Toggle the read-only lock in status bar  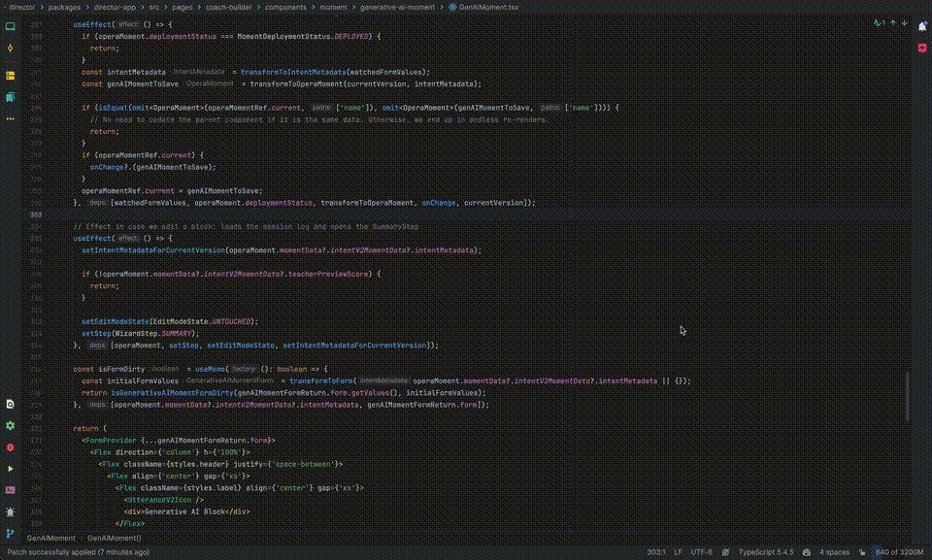(862, 552)
